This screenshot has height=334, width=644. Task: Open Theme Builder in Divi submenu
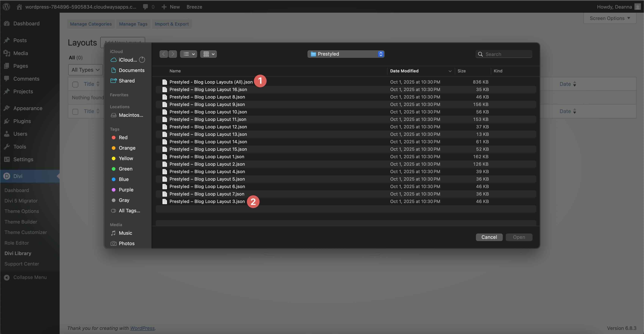point(21,222)
